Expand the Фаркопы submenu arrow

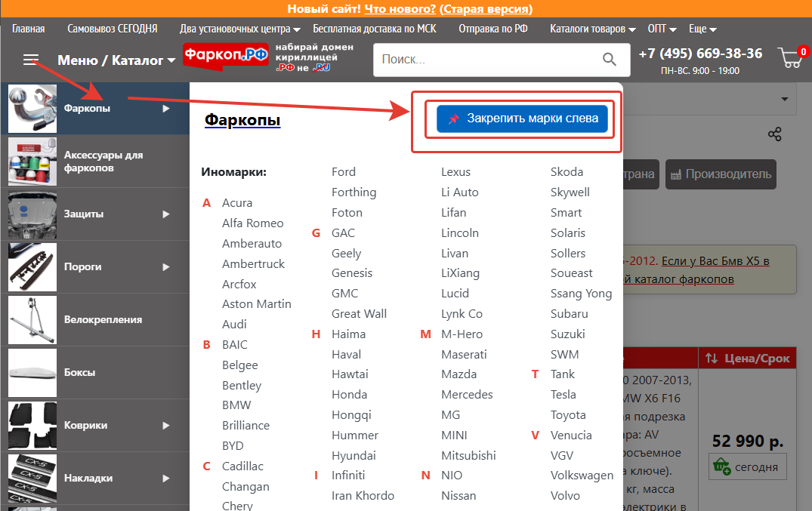tap(165, 109)
